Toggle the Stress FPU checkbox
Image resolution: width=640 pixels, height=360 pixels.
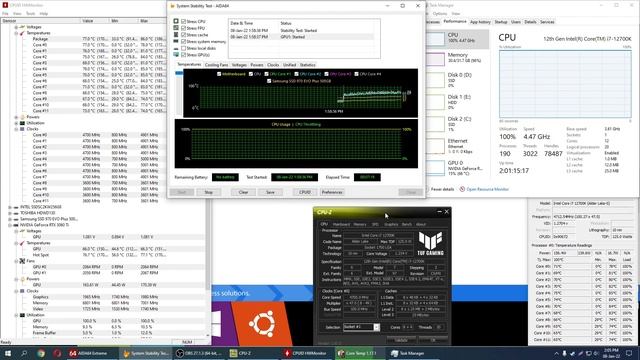tap(184, 28)
